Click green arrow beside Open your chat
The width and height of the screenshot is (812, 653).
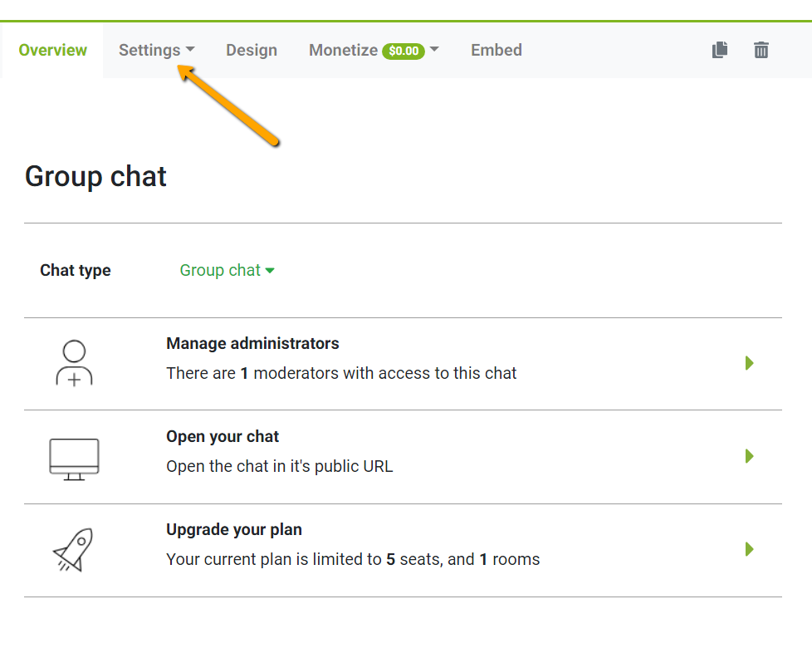750,456
